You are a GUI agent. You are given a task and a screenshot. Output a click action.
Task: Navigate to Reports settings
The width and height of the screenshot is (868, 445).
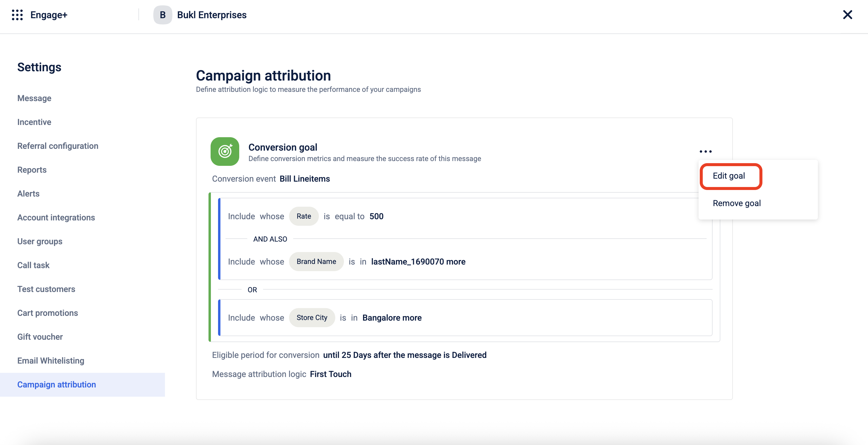(x=32, y=170)
